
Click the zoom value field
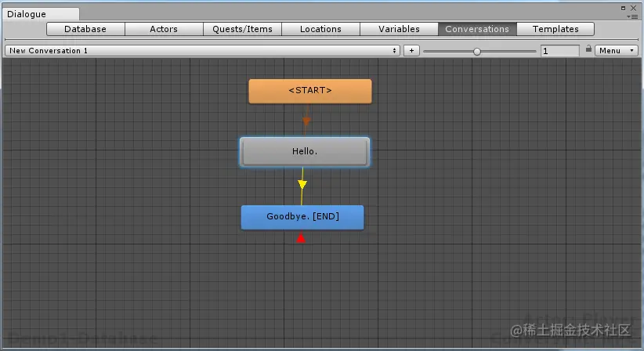tap(560, 51)
